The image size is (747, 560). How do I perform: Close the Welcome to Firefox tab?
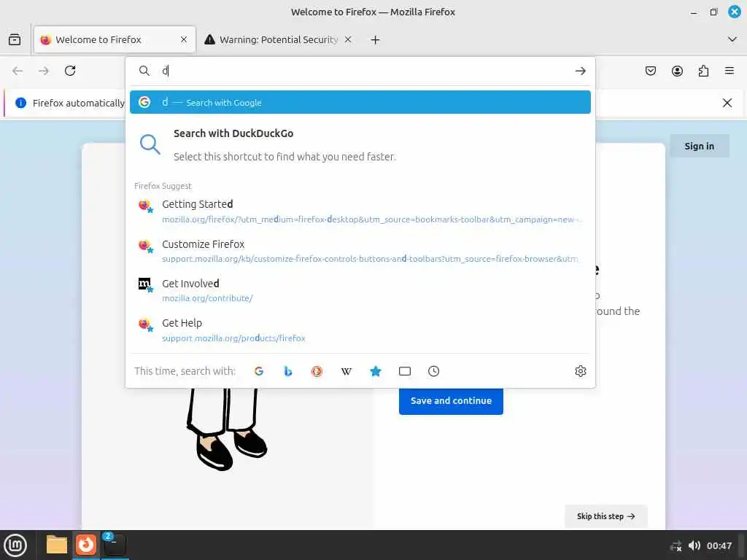coord(184,39)
